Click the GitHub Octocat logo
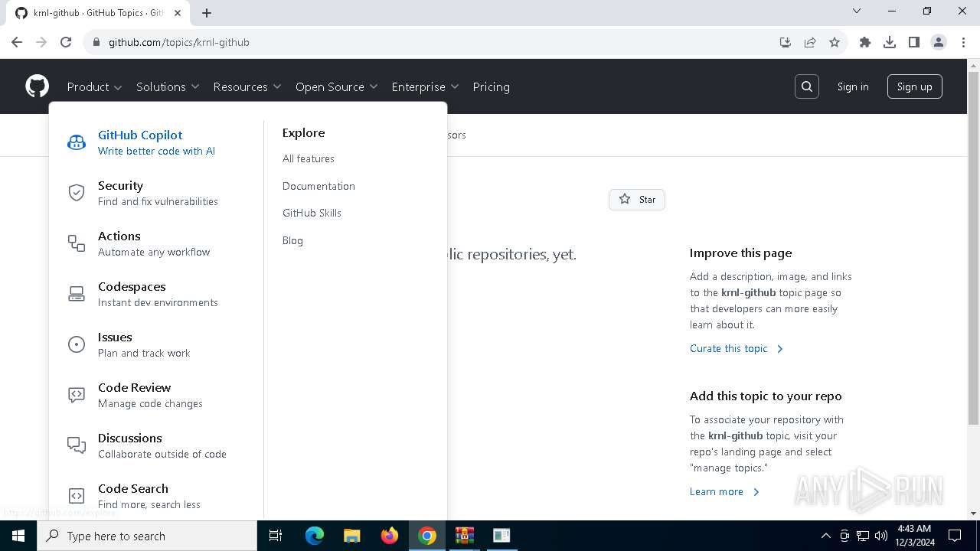The image size is (980, 551). coord(37,86)
